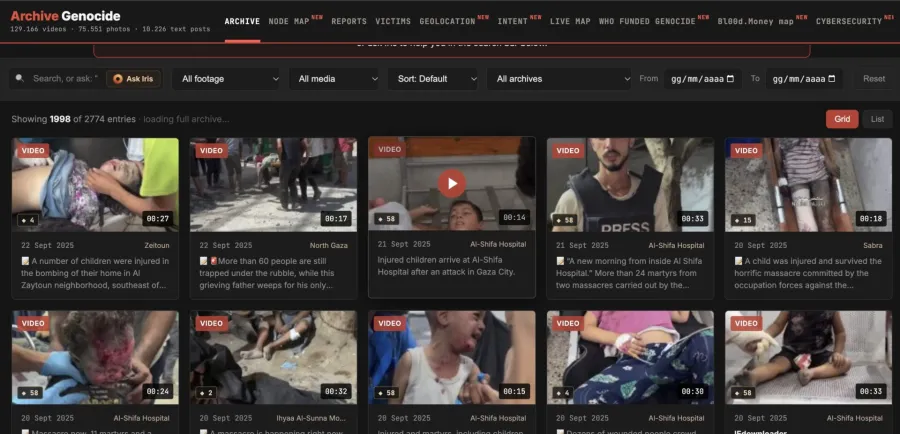Go to the REPORTS tab
Screen dimensions: 900x434
[349, 21]
